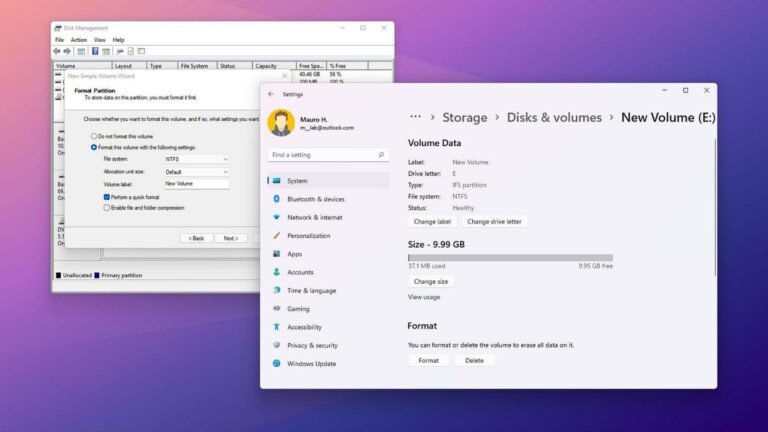
Task: Click the Bluetooth & devices icon
Action: pyautogui.click(x=276, y=199)
